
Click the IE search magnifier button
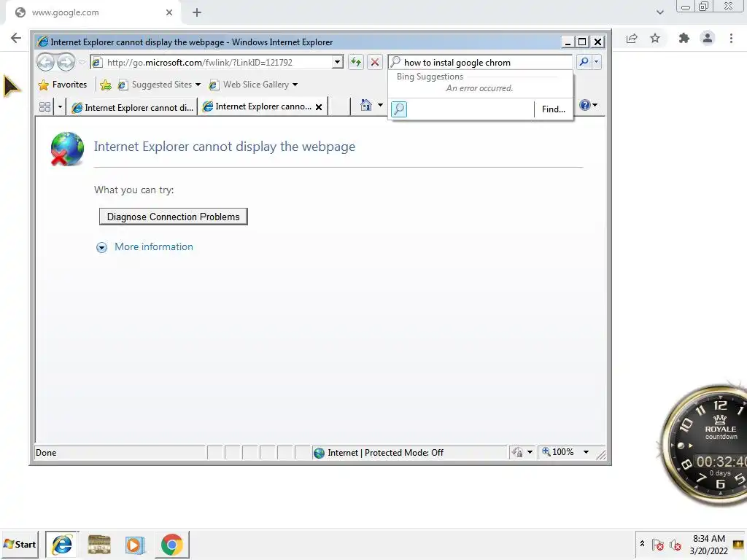point(584,62)
